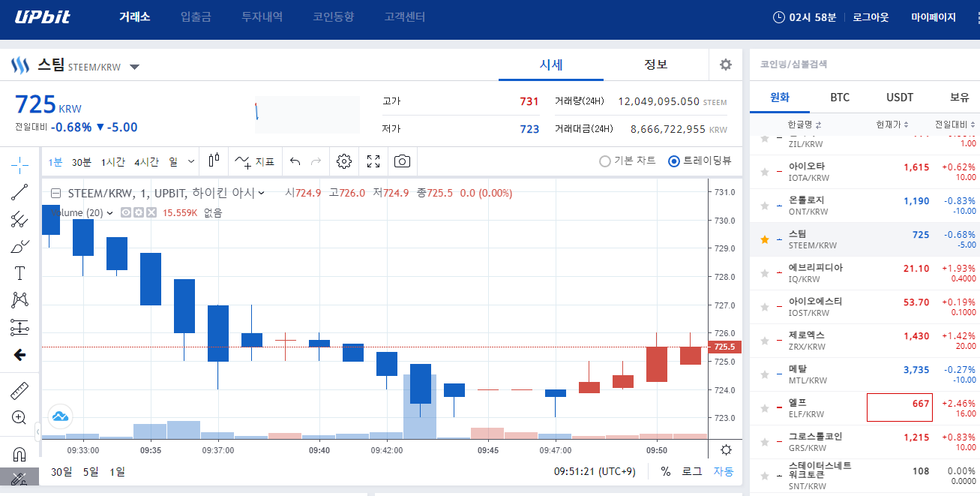
Task: Collapse the drawing toolbar side handle
Action: coord(38,431)
